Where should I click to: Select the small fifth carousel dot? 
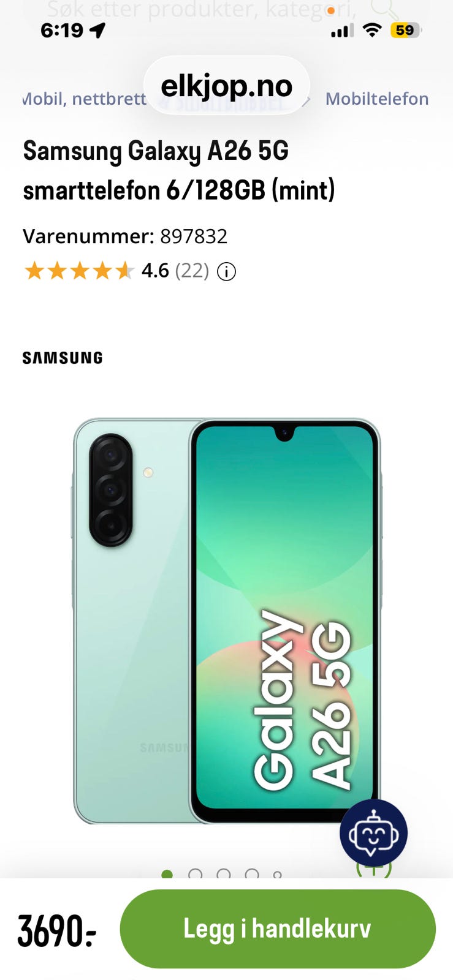click(x=278, y=876)
